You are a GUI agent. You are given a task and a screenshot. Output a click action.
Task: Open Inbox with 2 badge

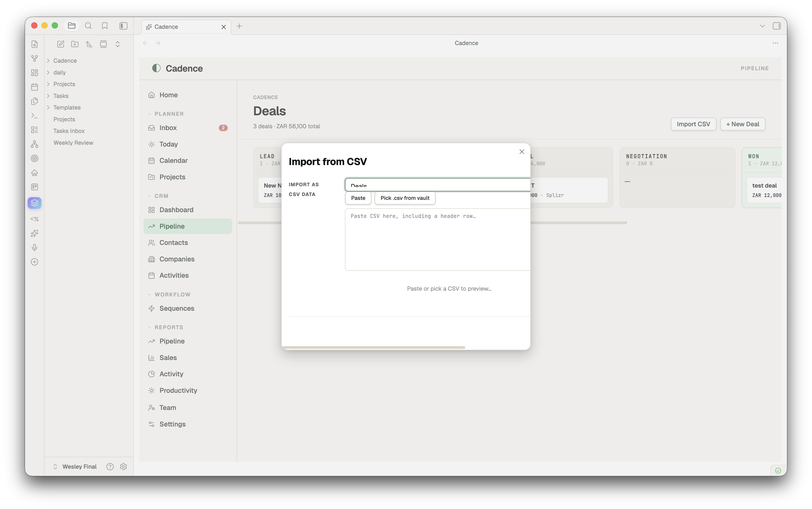click(x=188, y=128)
